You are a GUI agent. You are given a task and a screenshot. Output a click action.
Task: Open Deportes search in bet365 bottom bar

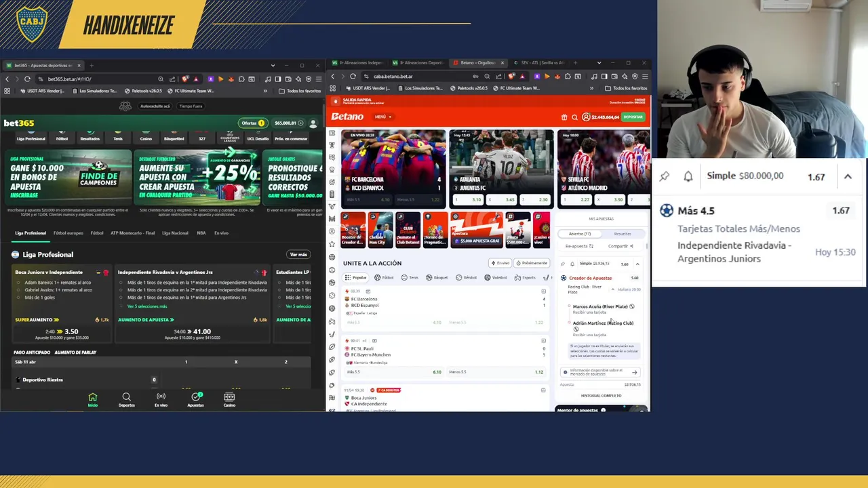(x=126, y=400)
